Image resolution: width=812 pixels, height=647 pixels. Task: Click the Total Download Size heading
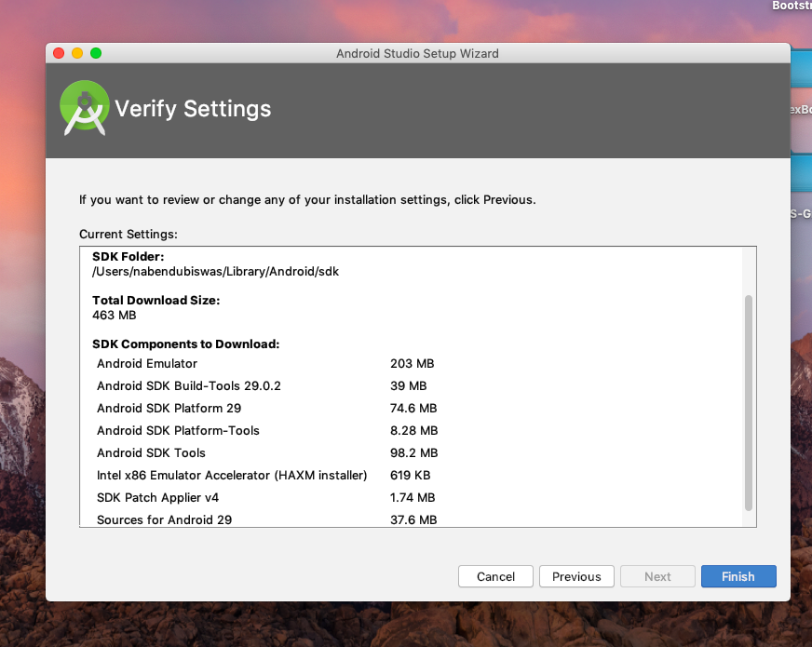tap(156, 300)
